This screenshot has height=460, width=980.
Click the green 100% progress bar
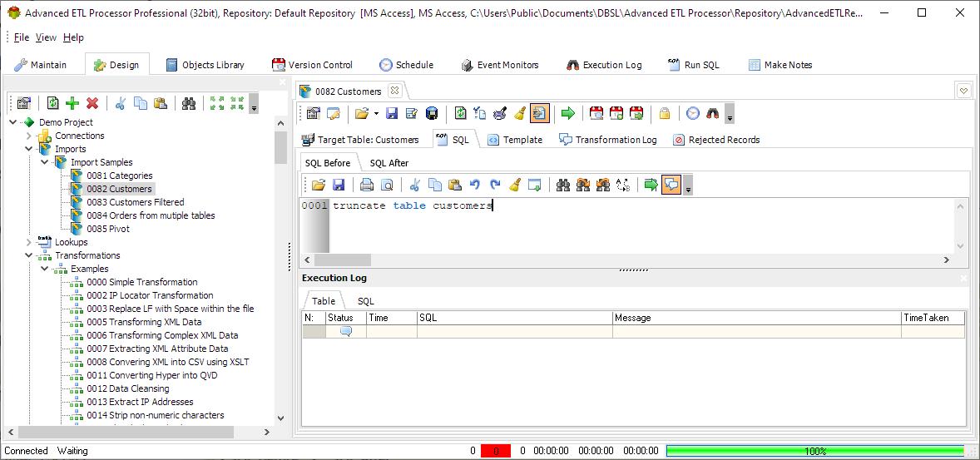click(x=815, y=451)
